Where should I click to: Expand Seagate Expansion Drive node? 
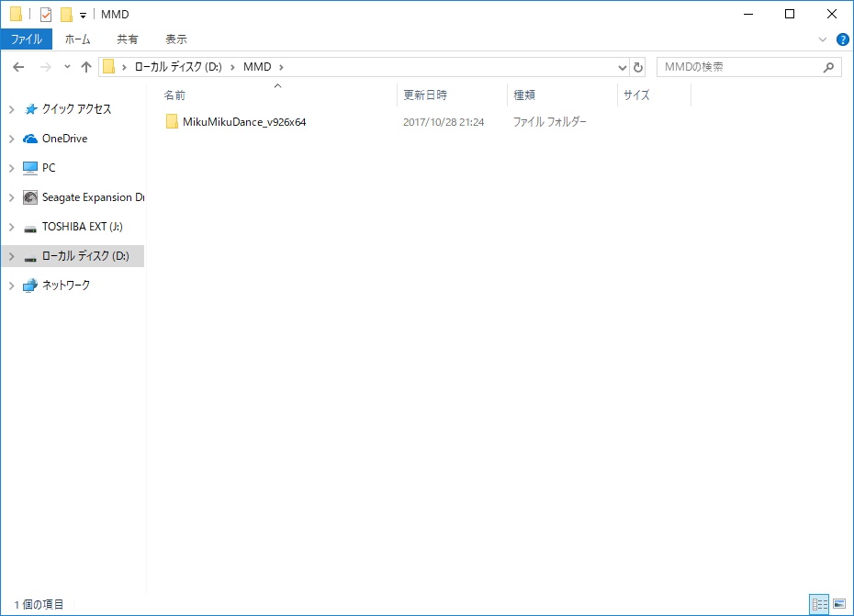11,197
